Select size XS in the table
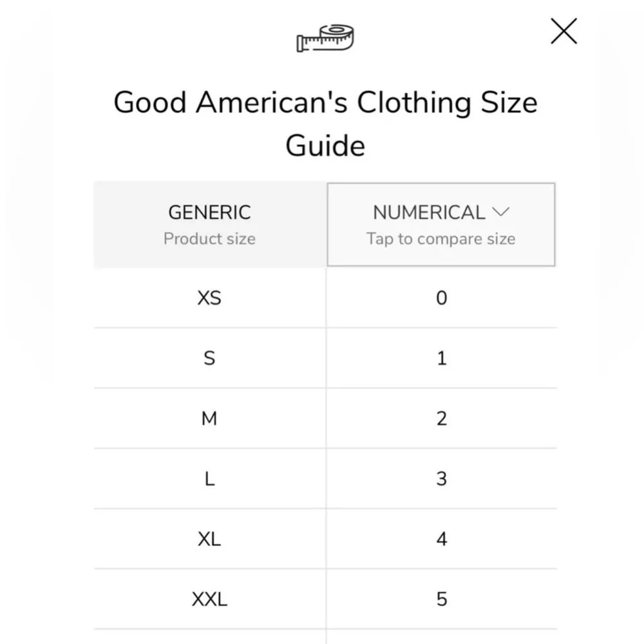 (209, 298)
